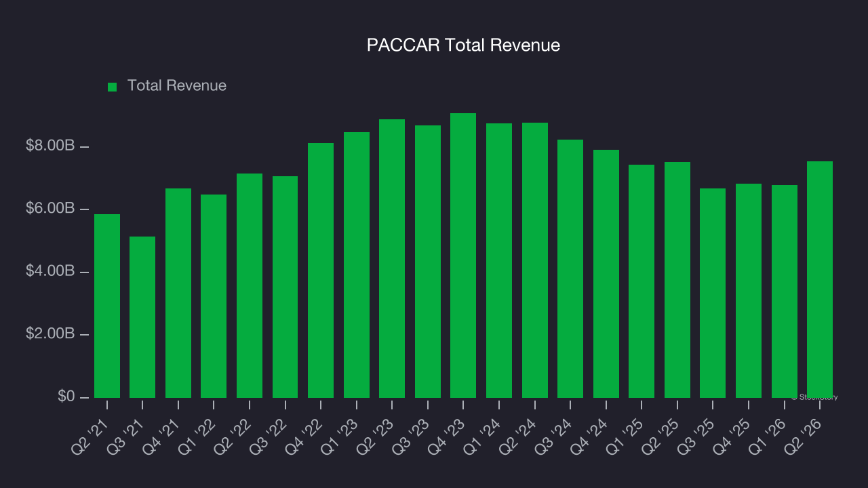Click the $4.00B y-axis label

click(50, 271)
